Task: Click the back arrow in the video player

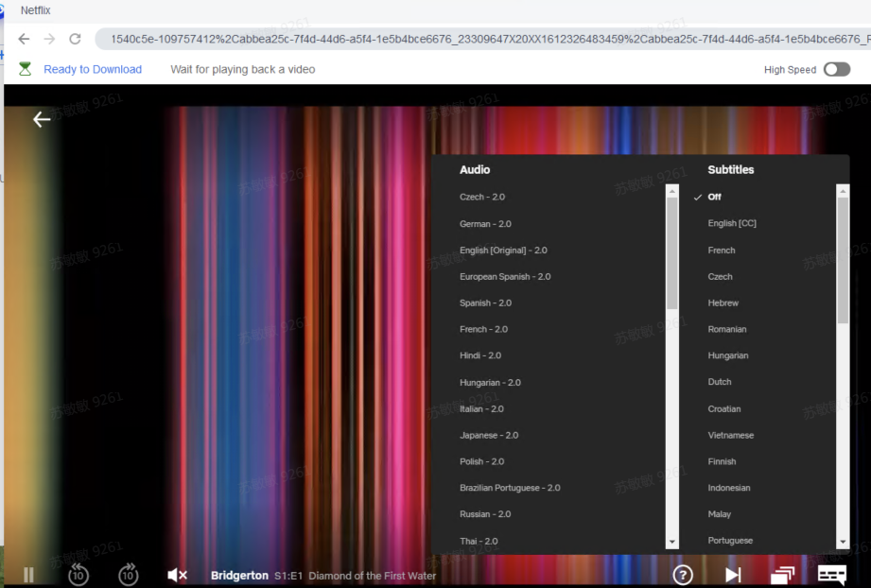Action: coord(42,119)
